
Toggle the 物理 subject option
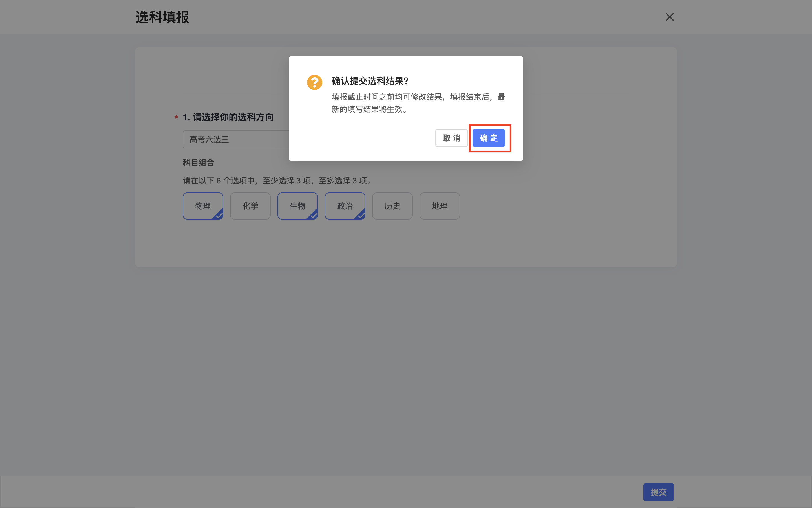point(203,206)
